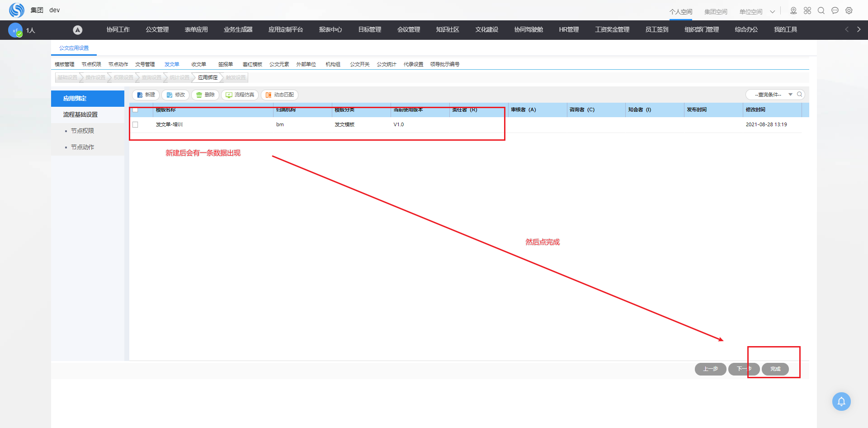This screenshot has width=868, height=428.
Task: Open the user avatar profile icon
Action: (x=15, y=30)
